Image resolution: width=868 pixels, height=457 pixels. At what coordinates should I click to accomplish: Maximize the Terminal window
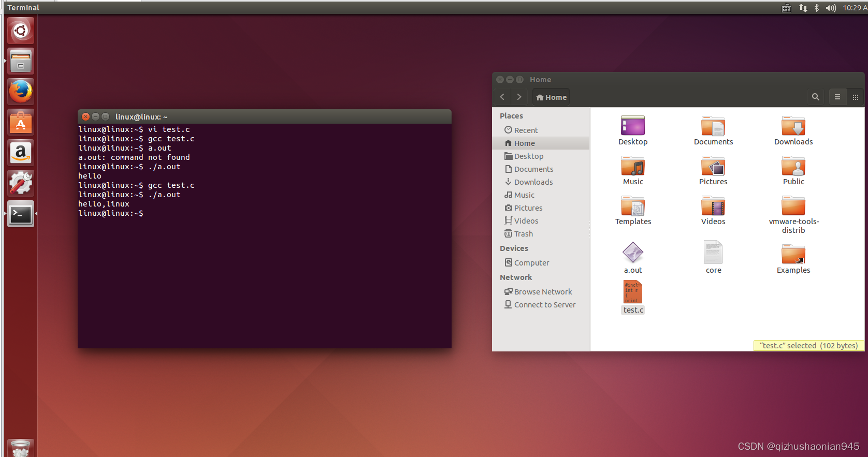pos(105,117)
